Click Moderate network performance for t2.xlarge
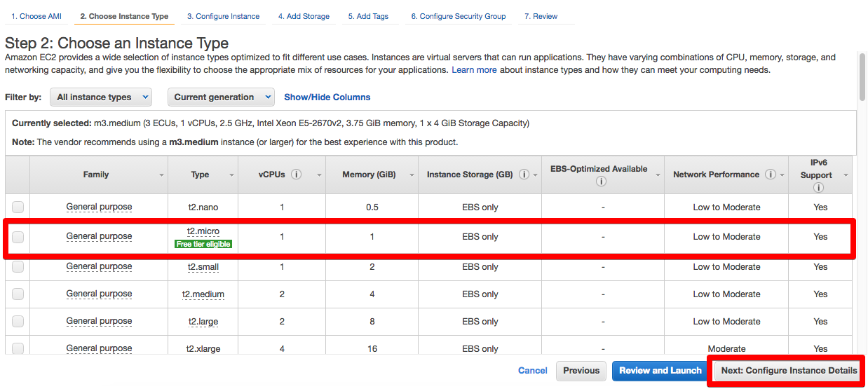The height and width of the screenshot is (389, 868). (726, 349)
